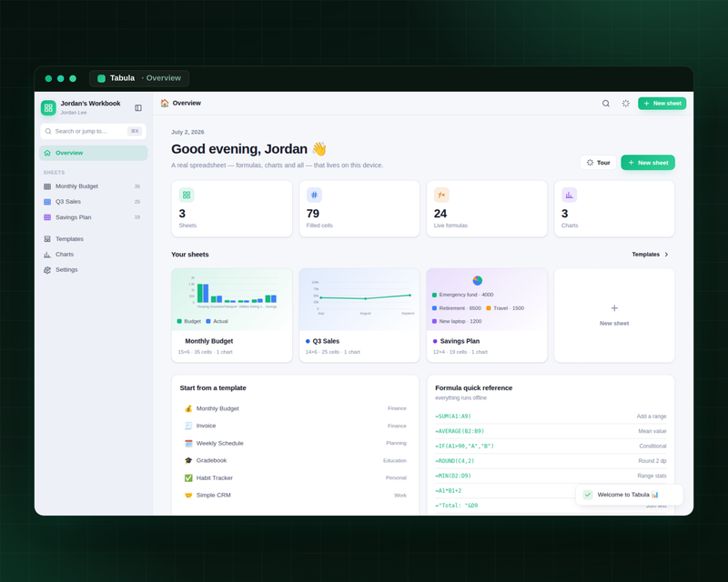This screenshot has height=582, width=728.
Task: Click New sheet button in top bar
Action: [x=662, y=104]
